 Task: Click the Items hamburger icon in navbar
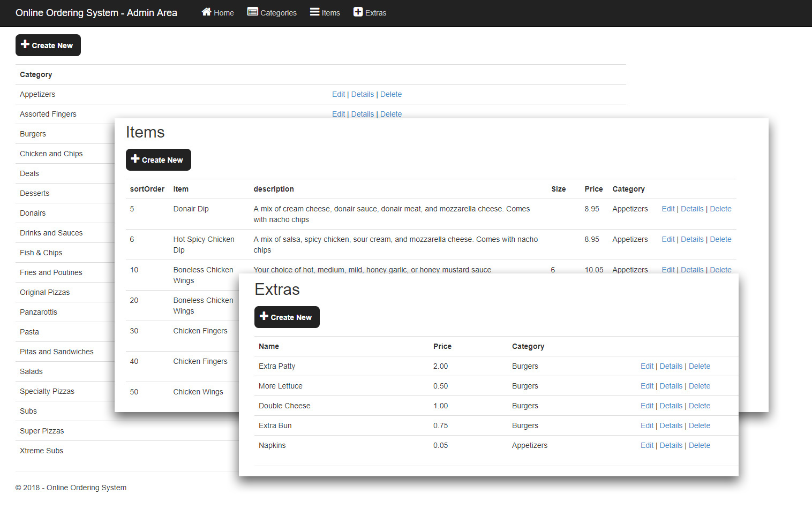(314, 12)
